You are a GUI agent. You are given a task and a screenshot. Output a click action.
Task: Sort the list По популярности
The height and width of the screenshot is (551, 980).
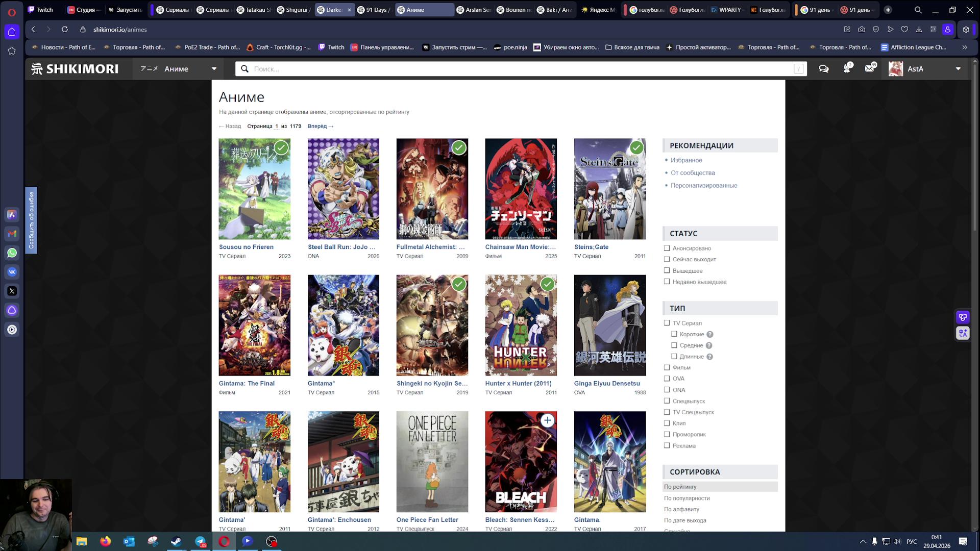coord(687,498)
